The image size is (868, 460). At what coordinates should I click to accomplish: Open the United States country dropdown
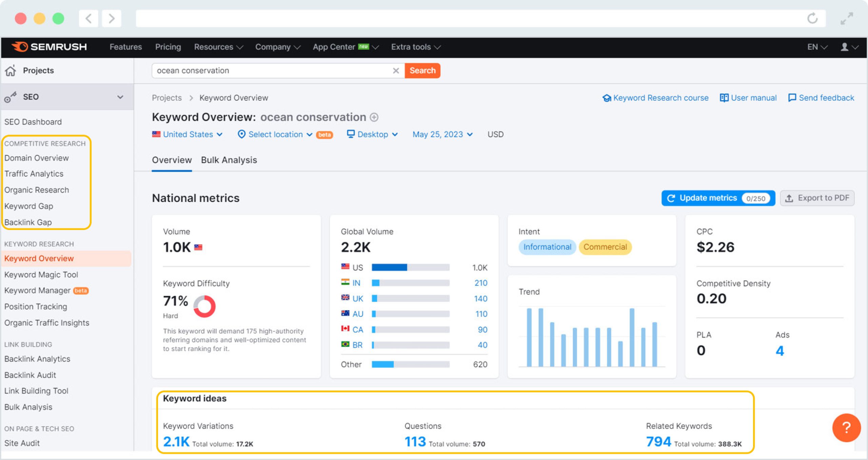click(188, 134)
